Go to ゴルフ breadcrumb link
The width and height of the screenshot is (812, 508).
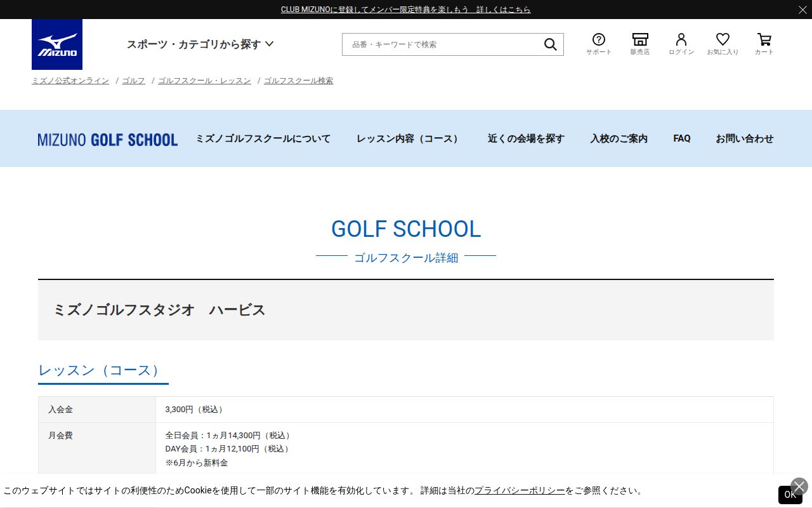(x=134, y=81)
